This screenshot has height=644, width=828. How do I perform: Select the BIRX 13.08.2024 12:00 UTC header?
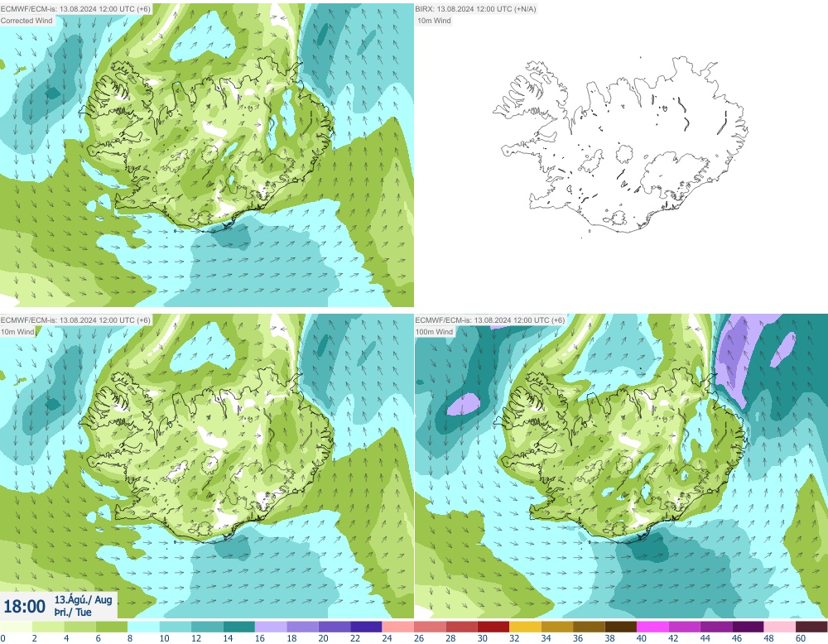pyautogui.click(x=476, y=9)
